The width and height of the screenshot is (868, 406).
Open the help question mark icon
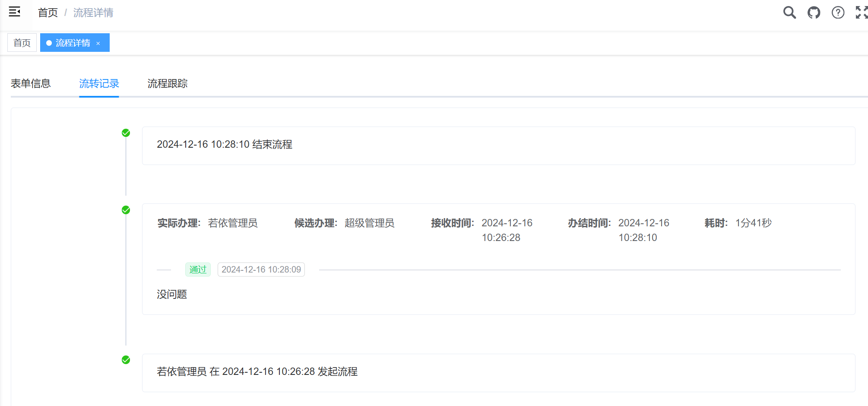[x=838, y=13]
